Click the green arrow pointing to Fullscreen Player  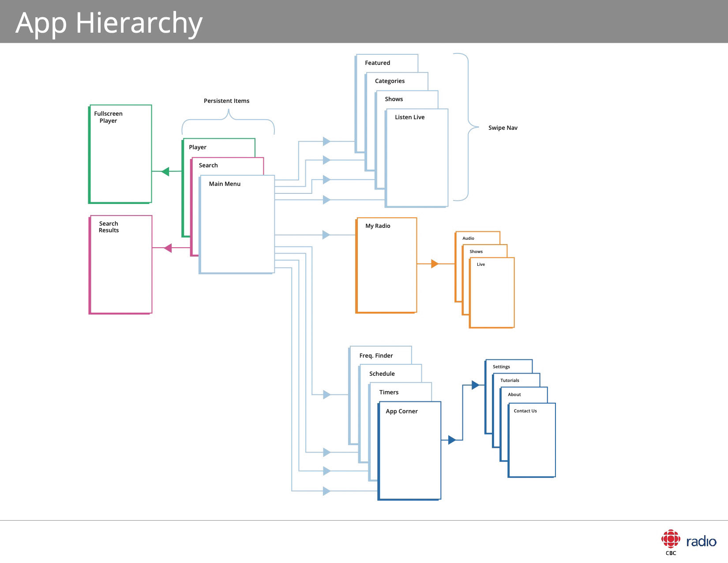165,171
